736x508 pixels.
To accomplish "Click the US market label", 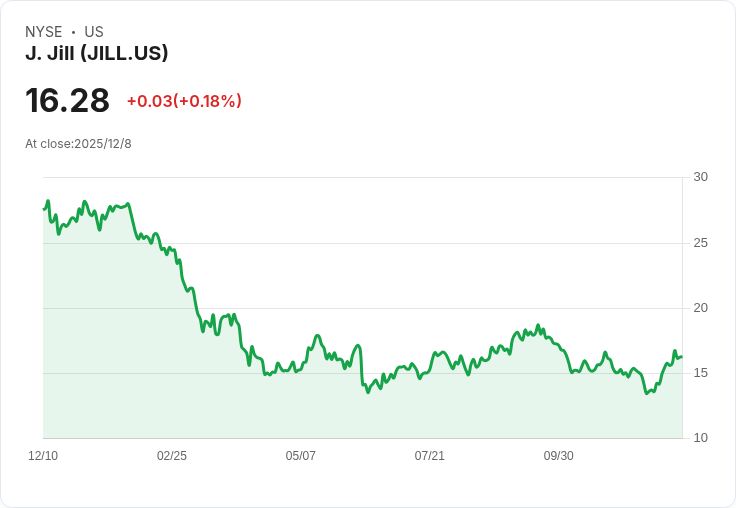I will pyautogui.click(x=94, y=32).
